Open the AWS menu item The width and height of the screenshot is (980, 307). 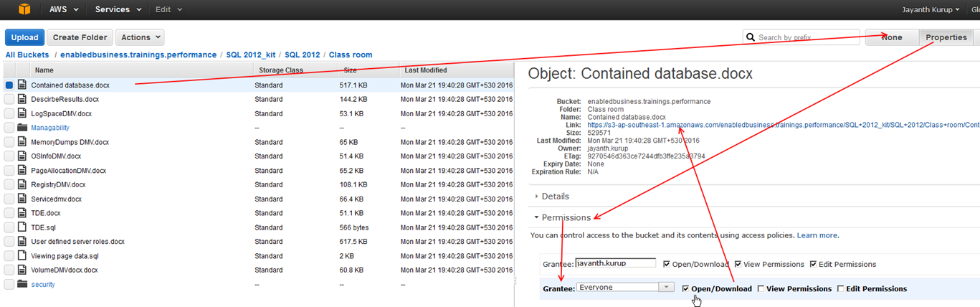(63, 9)
